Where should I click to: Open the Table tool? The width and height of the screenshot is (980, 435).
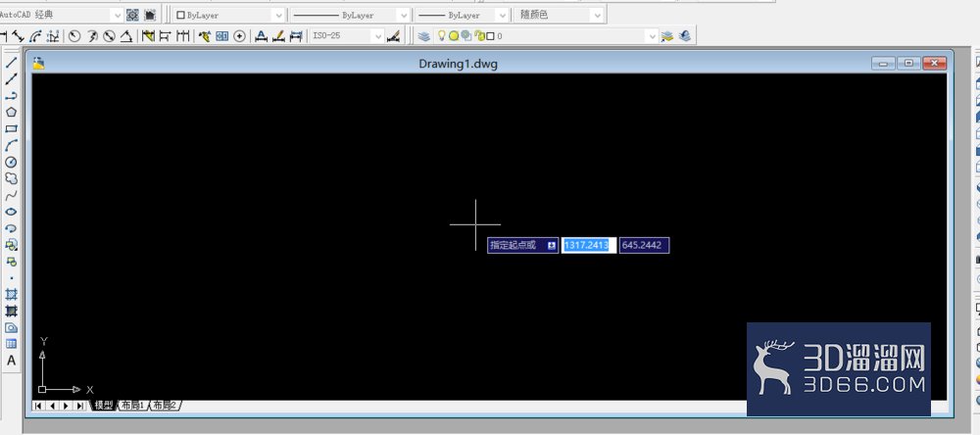[11, 344]
